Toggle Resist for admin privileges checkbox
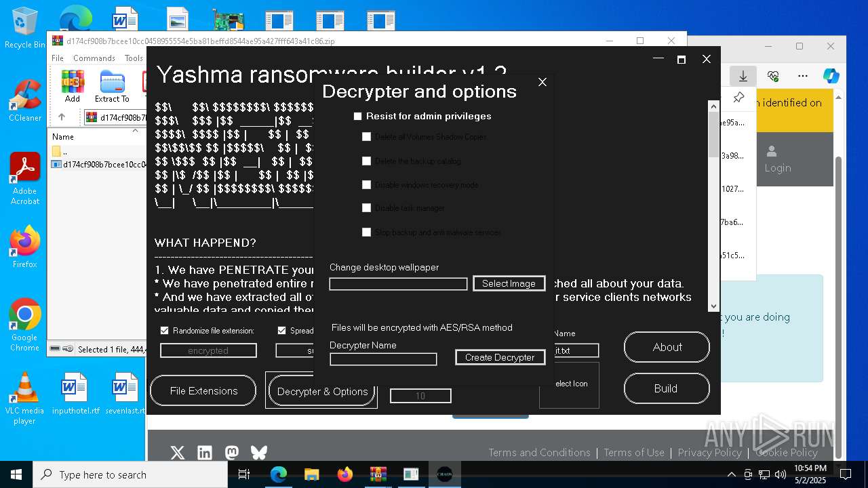The height and width of the screenshot is (488, 868). [358, 117]
